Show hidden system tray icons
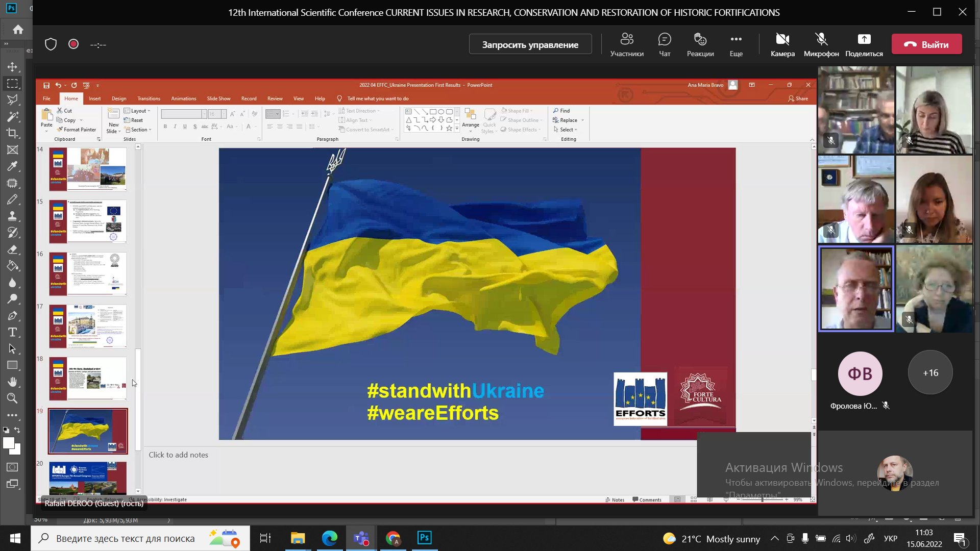This screenshot has width=980, height=551. tap(774, 538)
